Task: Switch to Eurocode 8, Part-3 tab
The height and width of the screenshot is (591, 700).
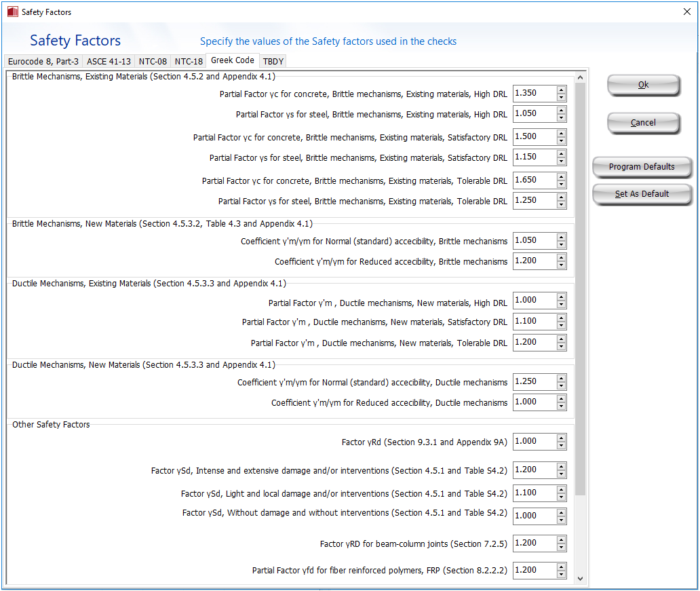Action: click(x=43, y=61)
